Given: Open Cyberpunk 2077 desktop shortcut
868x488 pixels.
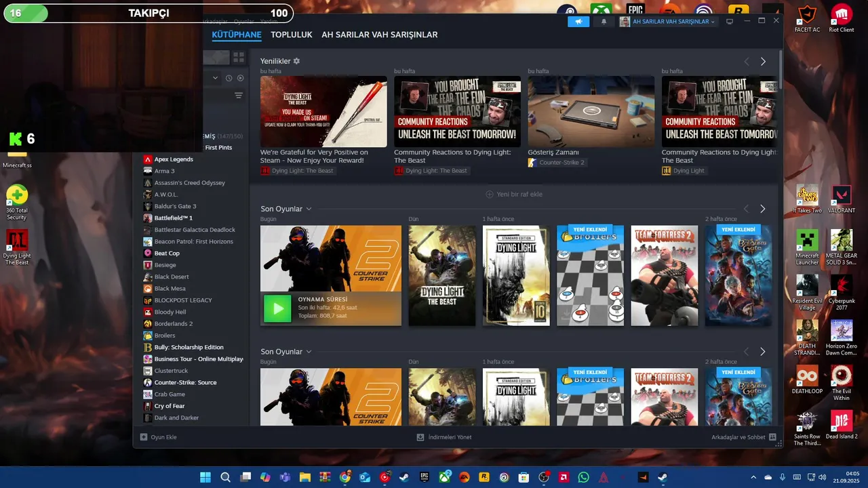Looking at the screenshot, I should 842,293.
